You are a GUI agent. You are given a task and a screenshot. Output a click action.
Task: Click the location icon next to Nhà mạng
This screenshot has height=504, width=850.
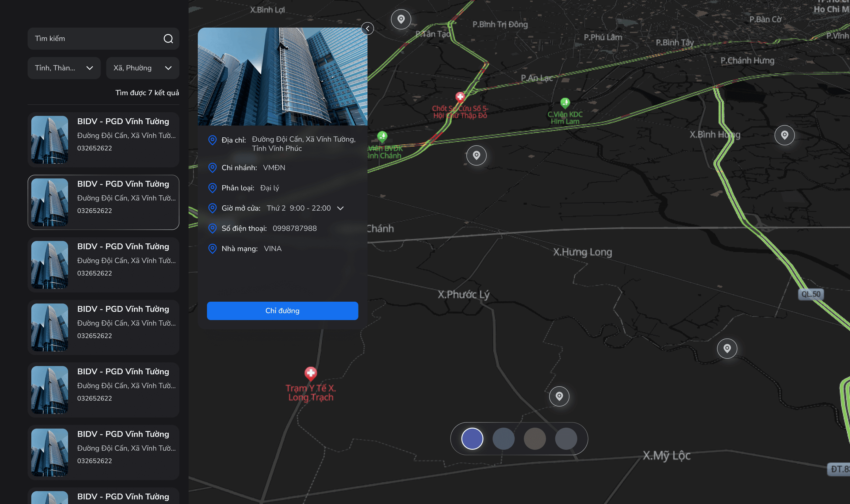point(212,249)
